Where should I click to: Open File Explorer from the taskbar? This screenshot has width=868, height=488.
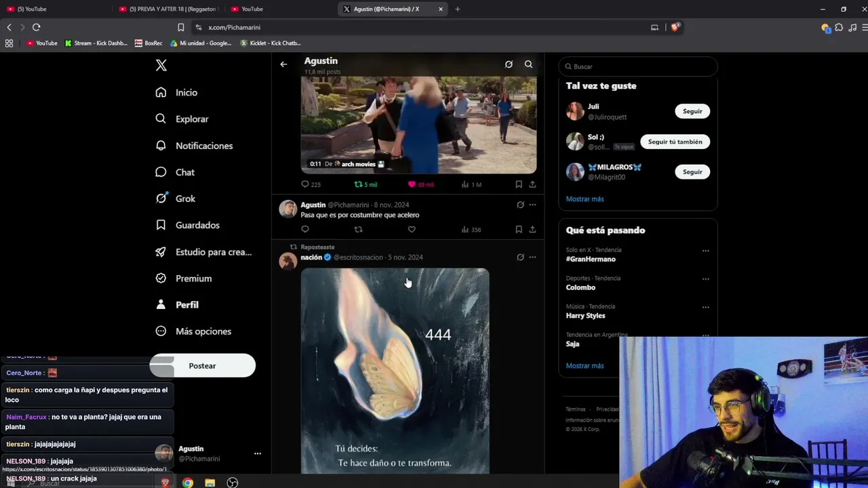click(x=210, y=483)
